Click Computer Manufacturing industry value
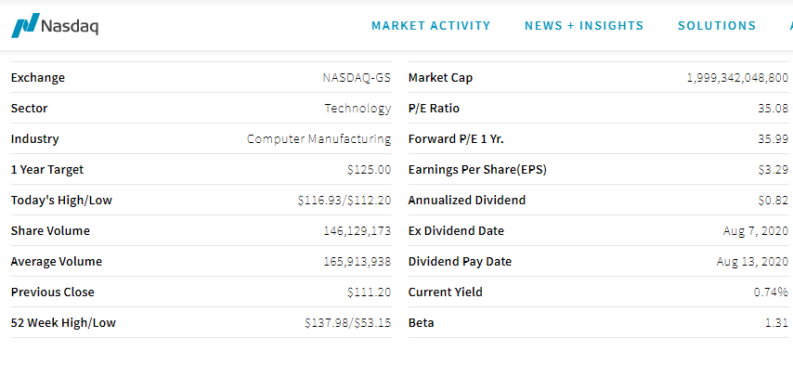 (x=319, y=139)
